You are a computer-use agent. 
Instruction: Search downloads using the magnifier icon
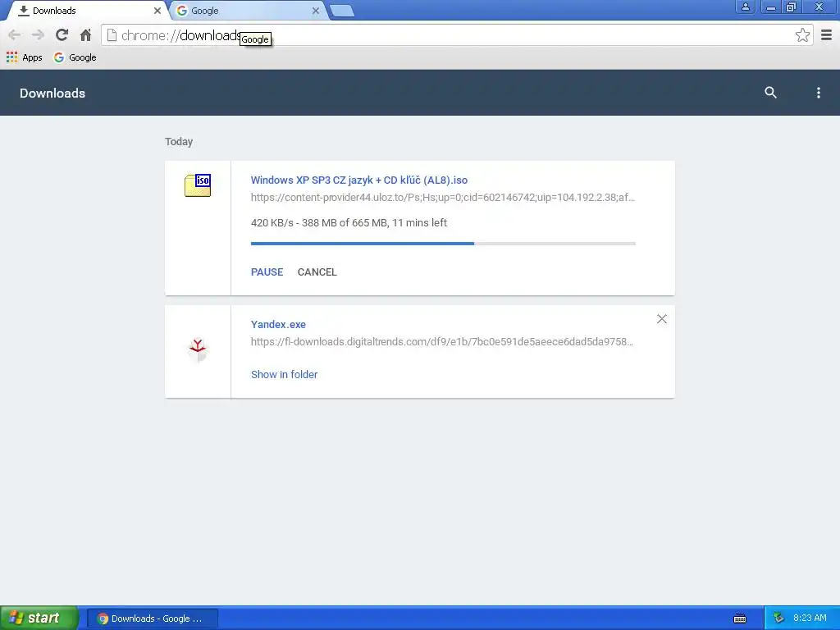(770, 93)
